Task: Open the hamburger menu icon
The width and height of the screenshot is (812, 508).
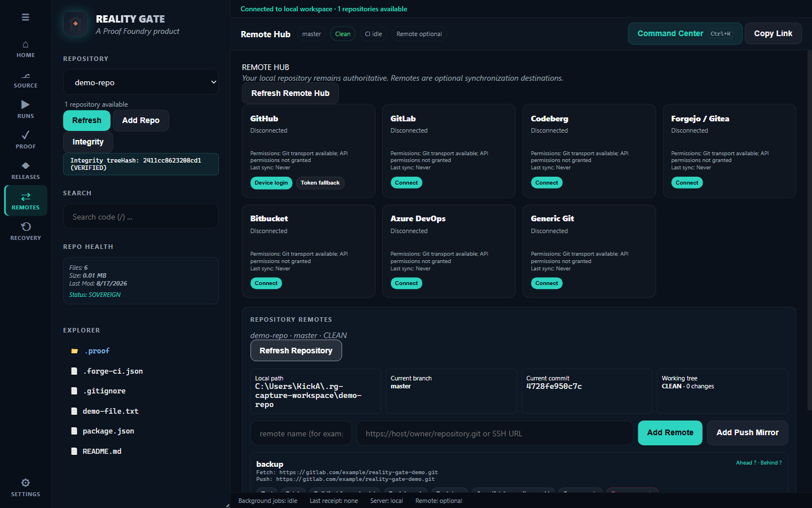Action: [x=25, y=17]
